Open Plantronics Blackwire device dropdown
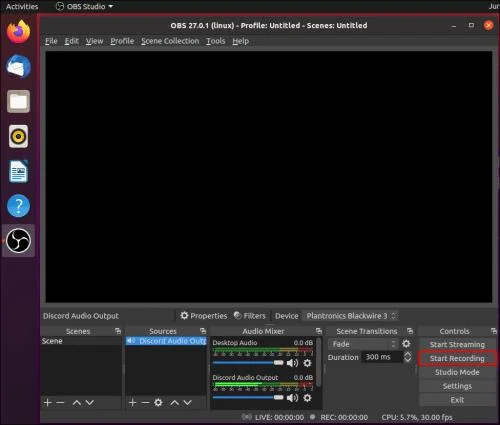Image resolution: width=500 pixels, height=425 pixels. 350,316
